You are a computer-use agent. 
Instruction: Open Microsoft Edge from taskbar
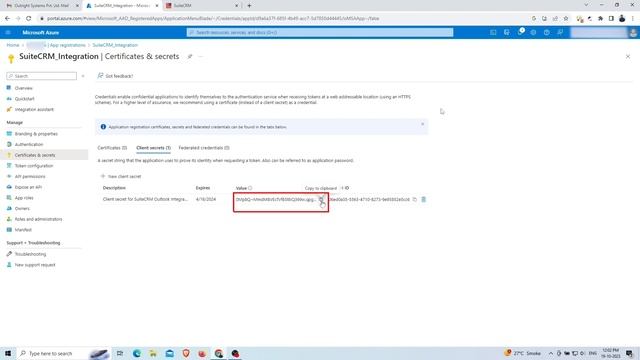coord(137,353)
